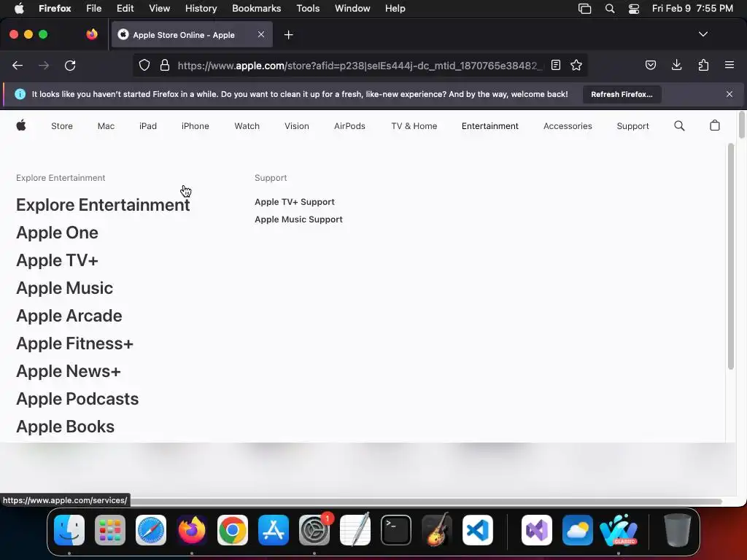
Task: Open the Apple News+ link
Action: tap(69, 370)
